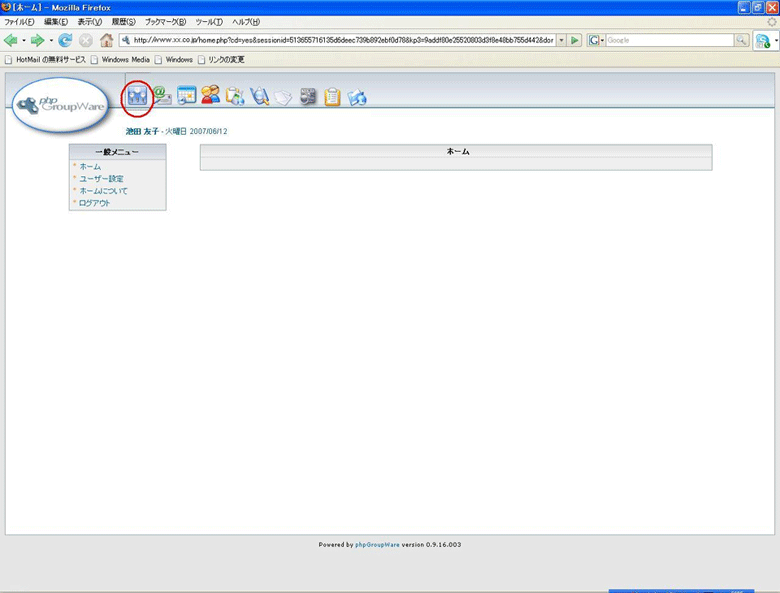The width and height of the screenshot is (780, 593).
Task: Open the email app with @ icon
Action: click(x=162, y=96)
